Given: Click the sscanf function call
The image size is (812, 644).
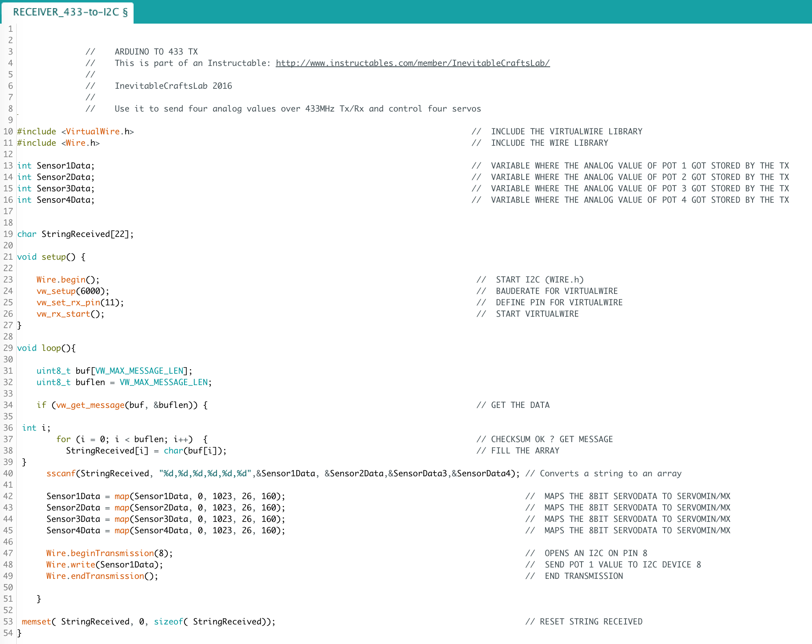Looking at the screenshot, I should pos(60,473).
